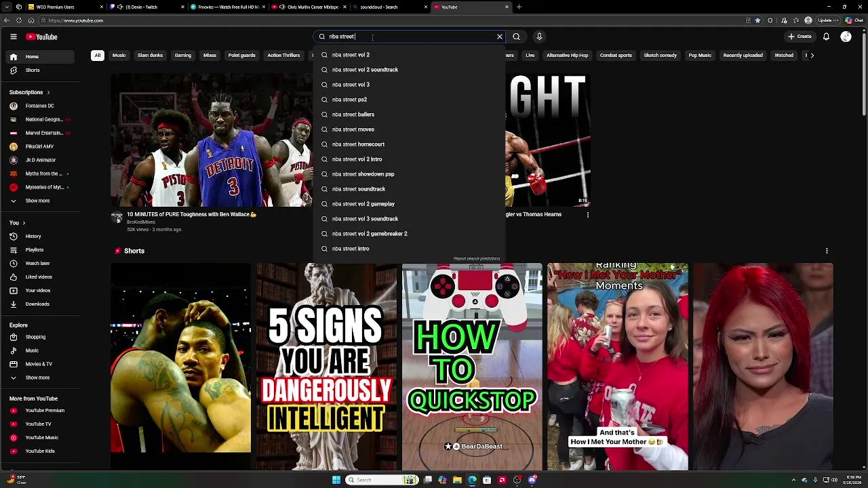Open Shorts section options menu

(x=827, y=251)
